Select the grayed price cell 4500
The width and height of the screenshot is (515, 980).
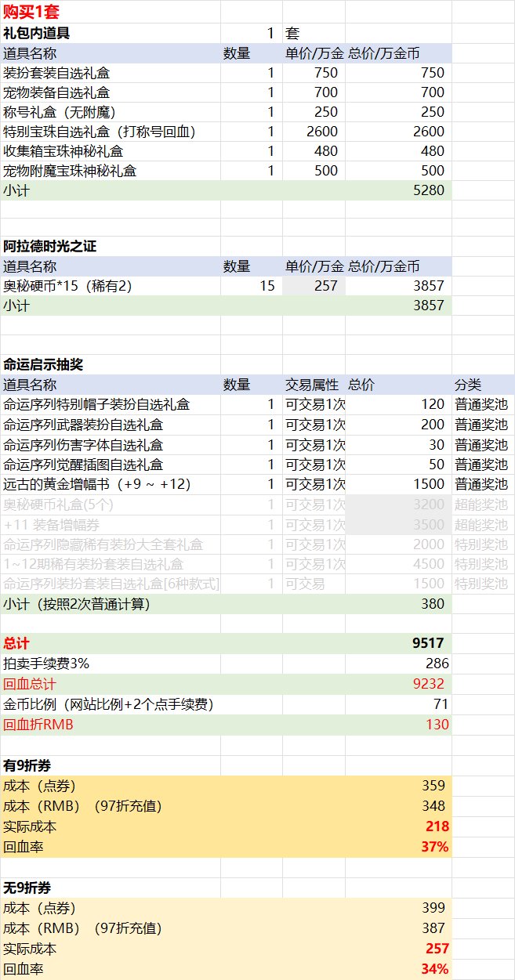click(429, 564)
